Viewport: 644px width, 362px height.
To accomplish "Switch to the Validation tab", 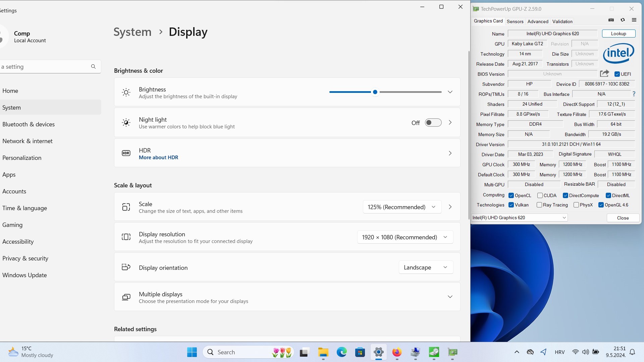I will (562, 21).
